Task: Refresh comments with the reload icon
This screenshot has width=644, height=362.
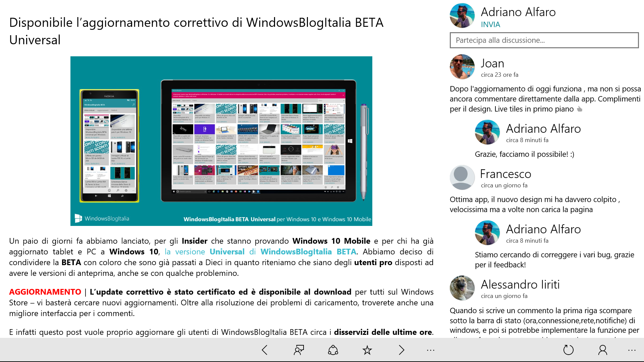Action: coord(569,350)
